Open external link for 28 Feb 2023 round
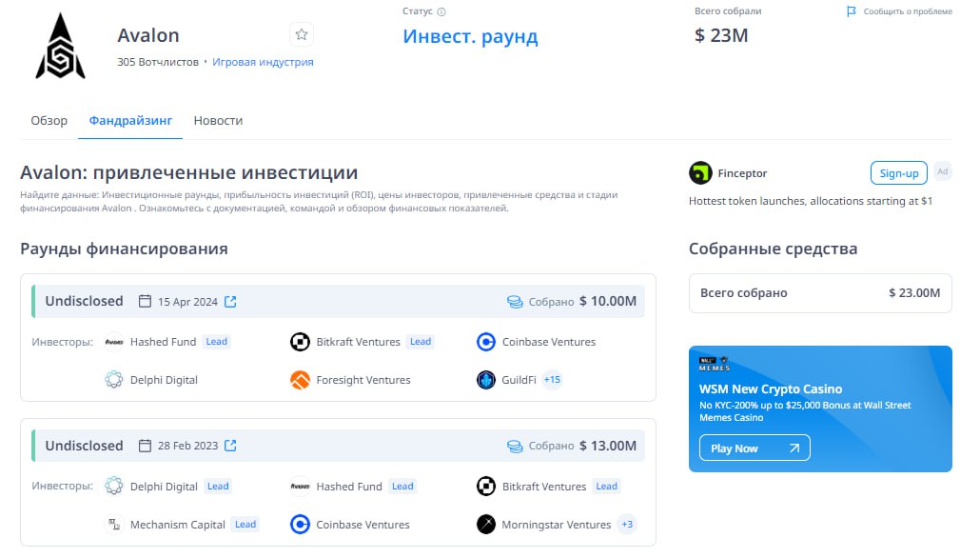 coord(230,446)
